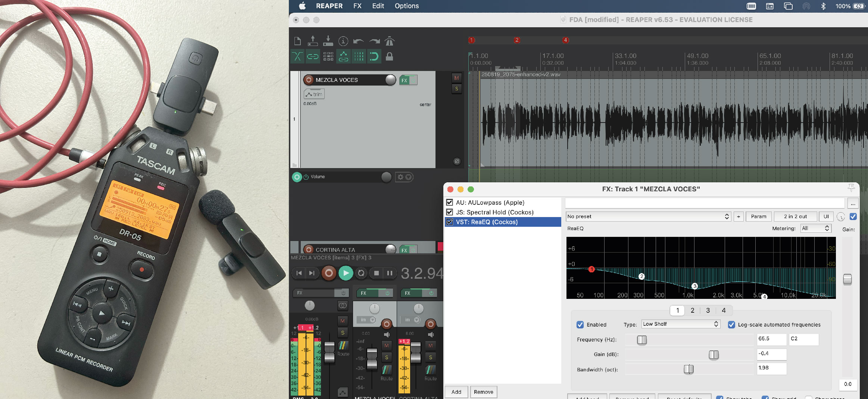Image resolution: width=868 pixels, height=399 pixels.
Task: Open the REAPER menu
Action: pyautogui.click(x=329, y=6)
